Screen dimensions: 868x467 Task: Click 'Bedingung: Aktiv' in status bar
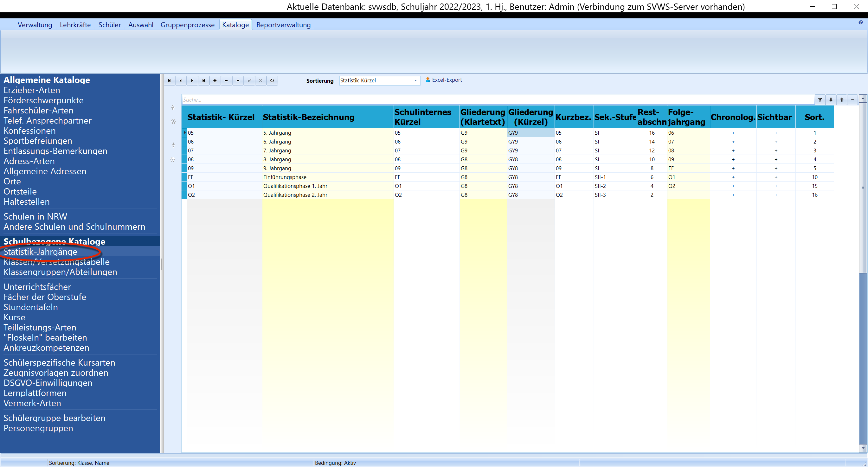[x=335, y=463]
